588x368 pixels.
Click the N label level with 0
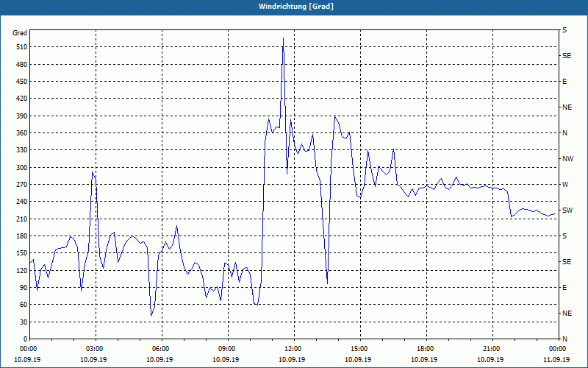point(565,339)
